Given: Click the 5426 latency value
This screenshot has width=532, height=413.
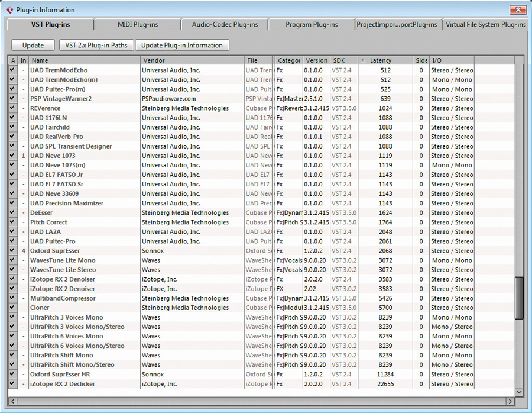Looking at the screenshot, I should (385, 298).
